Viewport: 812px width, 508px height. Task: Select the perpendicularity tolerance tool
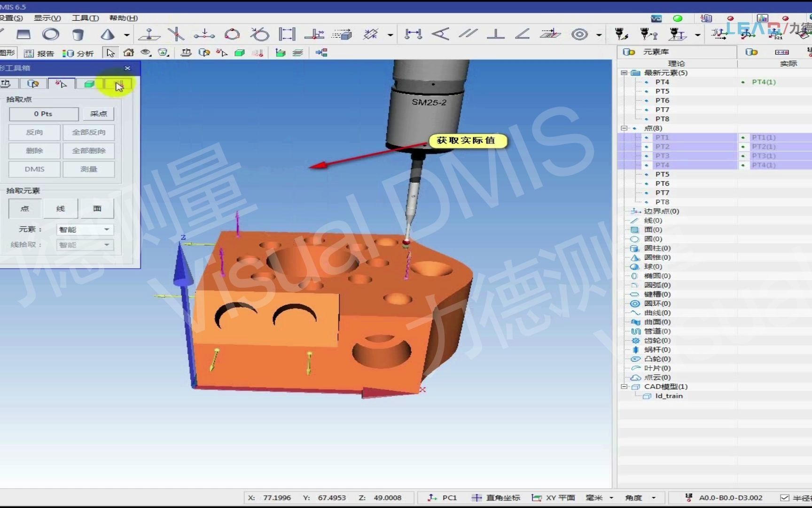496,34
